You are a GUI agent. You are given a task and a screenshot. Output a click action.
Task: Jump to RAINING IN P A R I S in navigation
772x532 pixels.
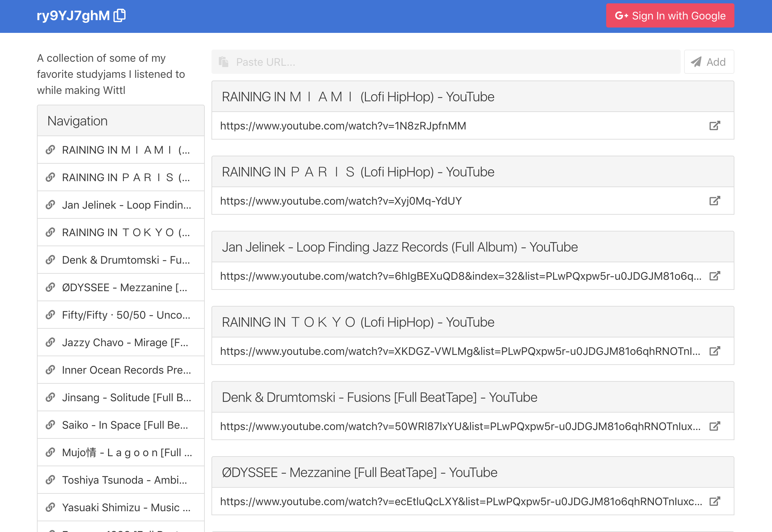(121, 177)
